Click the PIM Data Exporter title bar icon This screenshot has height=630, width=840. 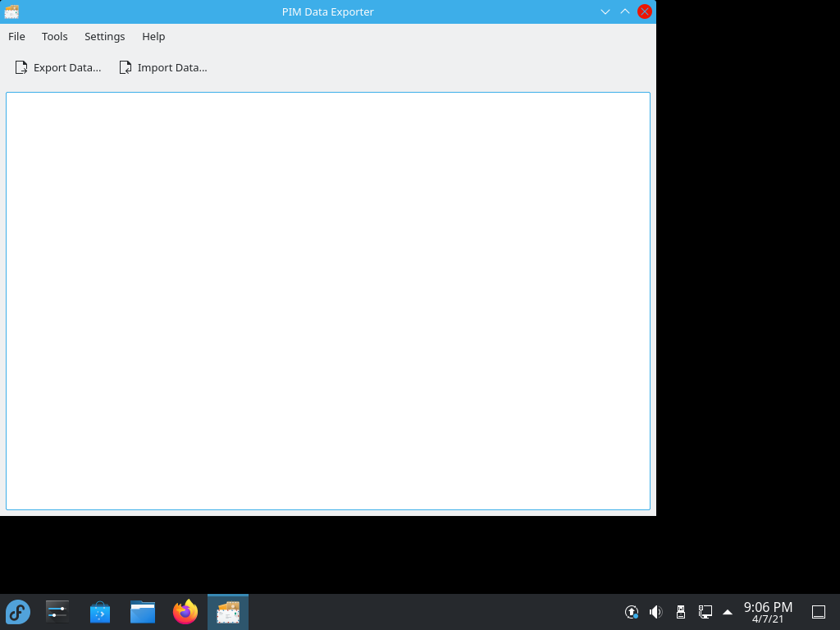click(11, 11)
